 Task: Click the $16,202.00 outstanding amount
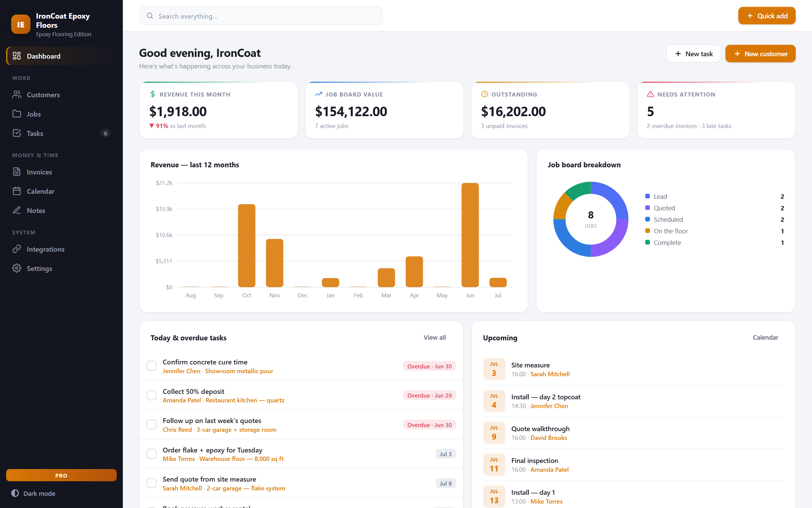pos(514,111)
